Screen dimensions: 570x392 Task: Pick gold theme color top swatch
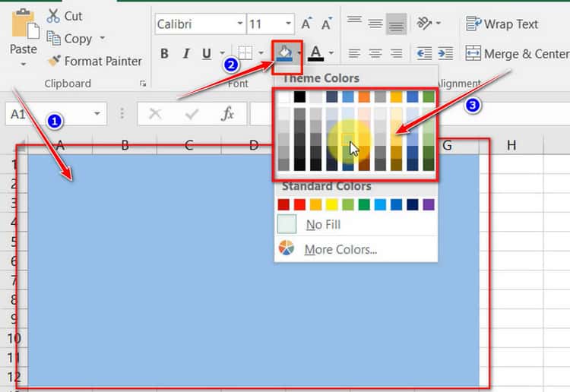[396, 96]
